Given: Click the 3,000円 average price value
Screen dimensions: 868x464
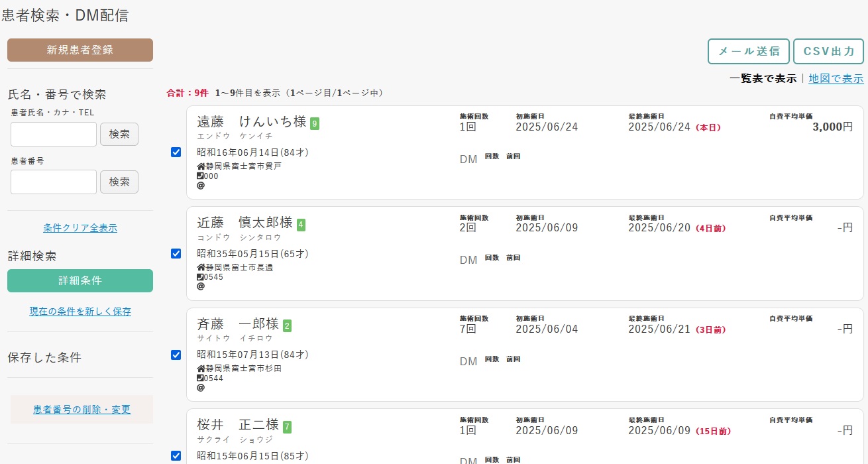Looking at the screenshot, I should [832, 127].
